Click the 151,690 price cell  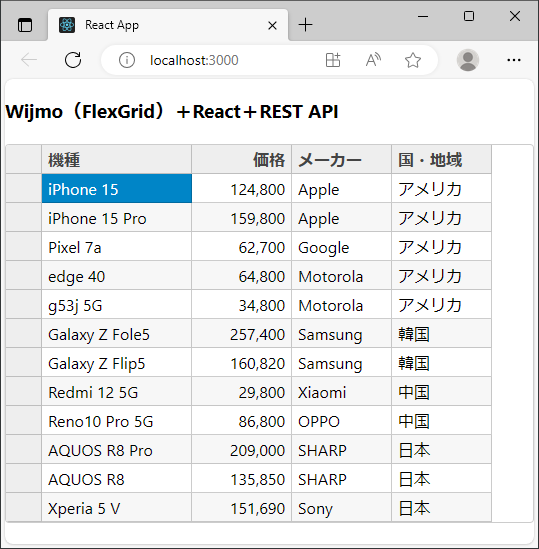242,508
